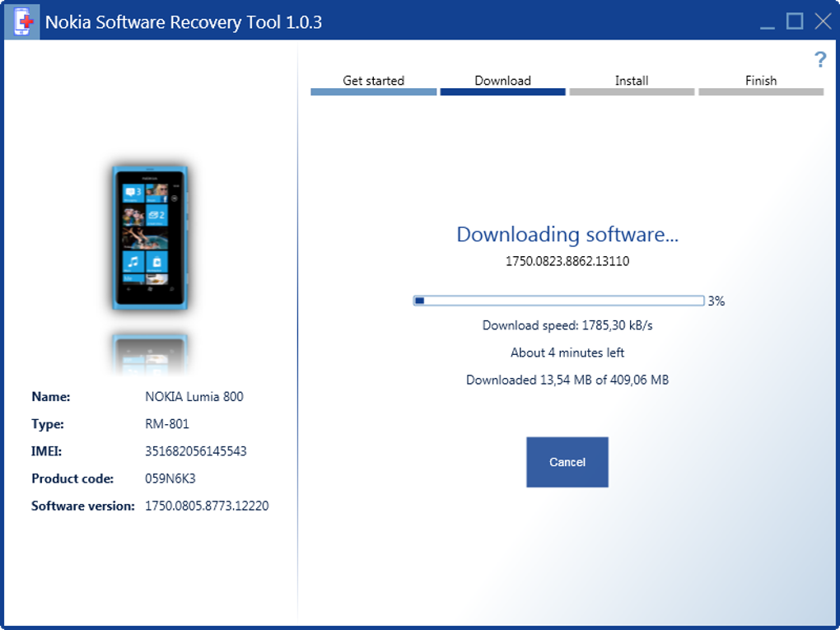Click Downloaded 13,54 MB of 409,06 MB
Image resolution: width=840 pixels, height=630 pixels.
(x=567, y=380)
